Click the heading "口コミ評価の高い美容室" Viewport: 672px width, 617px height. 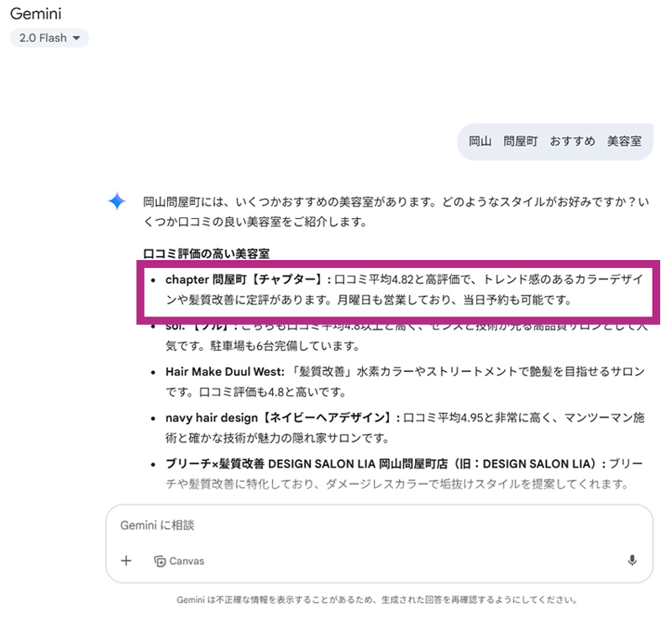point(206,254)
